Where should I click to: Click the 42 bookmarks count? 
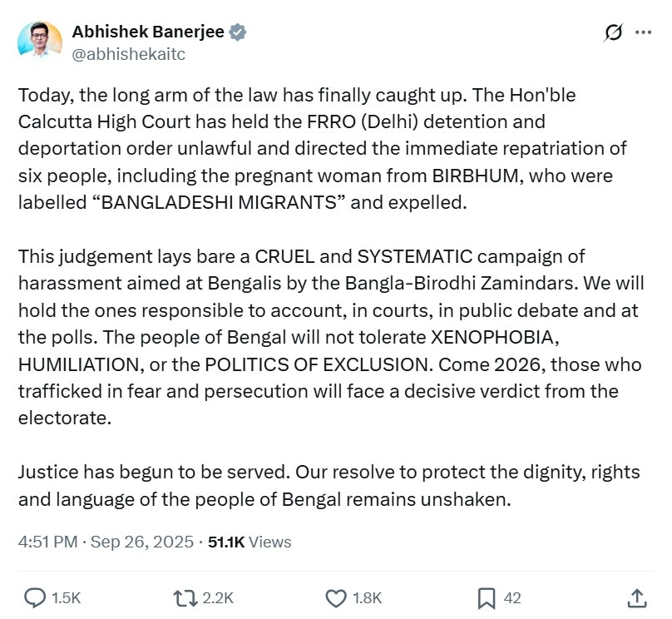point(512,598)
